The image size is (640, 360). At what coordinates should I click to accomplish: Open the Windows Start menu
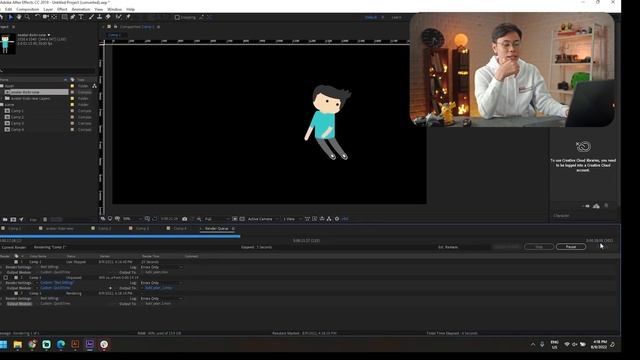point(3,344)
